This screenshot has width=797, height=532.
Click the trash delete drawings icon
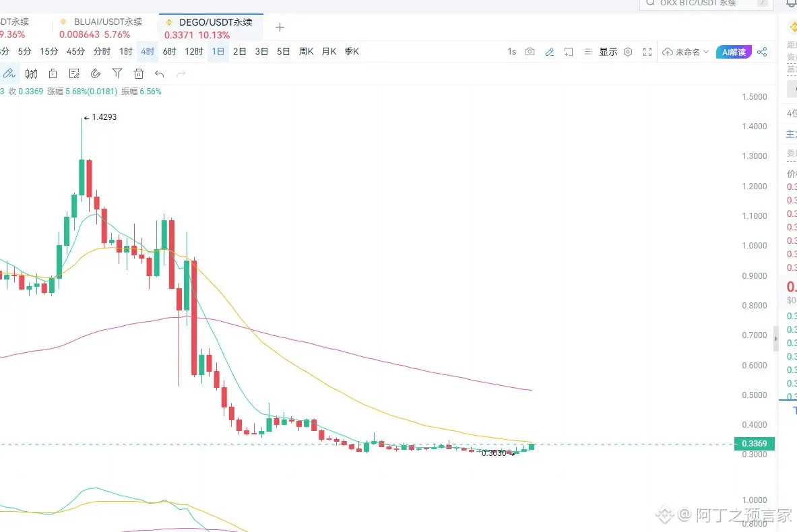click(138, 73)
